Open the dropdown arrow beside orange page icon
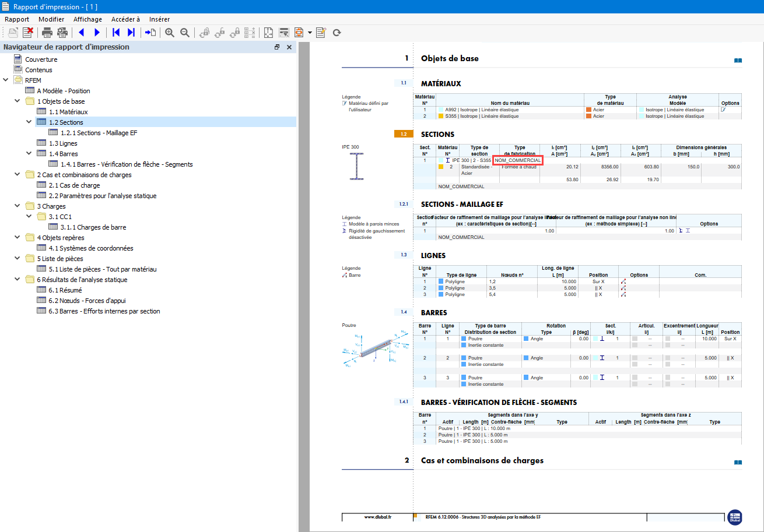This screenshot has height=532, width=764. coord(310,33)
